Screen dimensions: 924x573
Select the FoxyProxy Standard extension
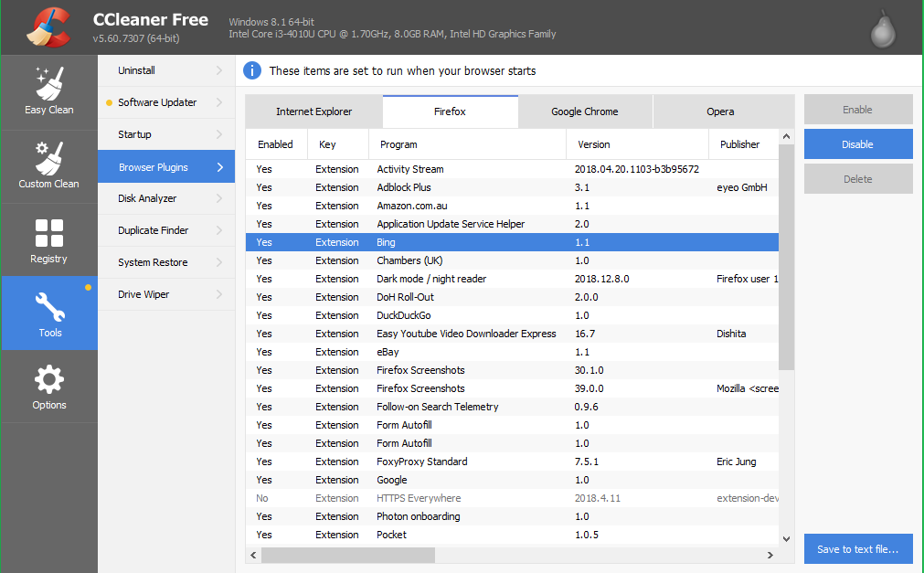[x=512, y=462]
